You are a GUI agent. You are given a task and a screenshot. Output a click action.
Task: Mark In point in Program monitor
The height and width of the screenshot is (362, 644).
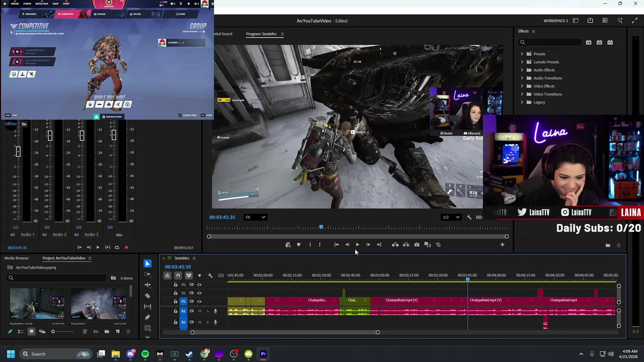coord(310,245)
